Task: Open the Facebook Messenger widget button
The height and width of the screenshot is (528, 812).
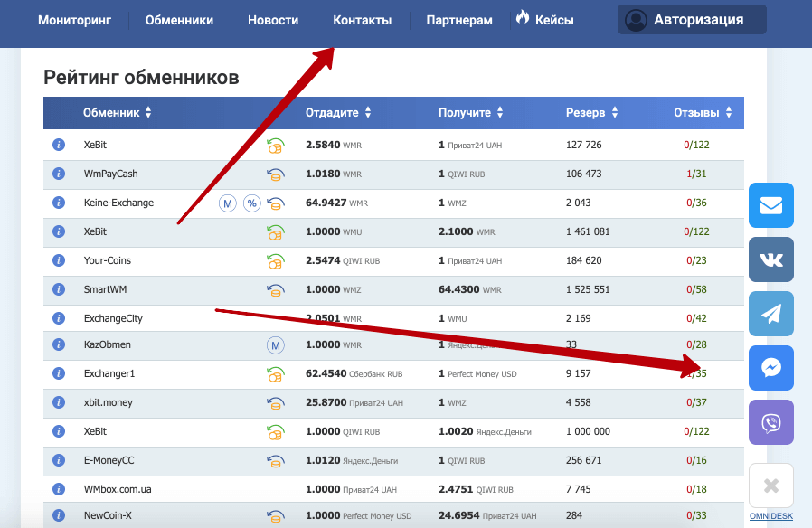Action: pos(771,368)
